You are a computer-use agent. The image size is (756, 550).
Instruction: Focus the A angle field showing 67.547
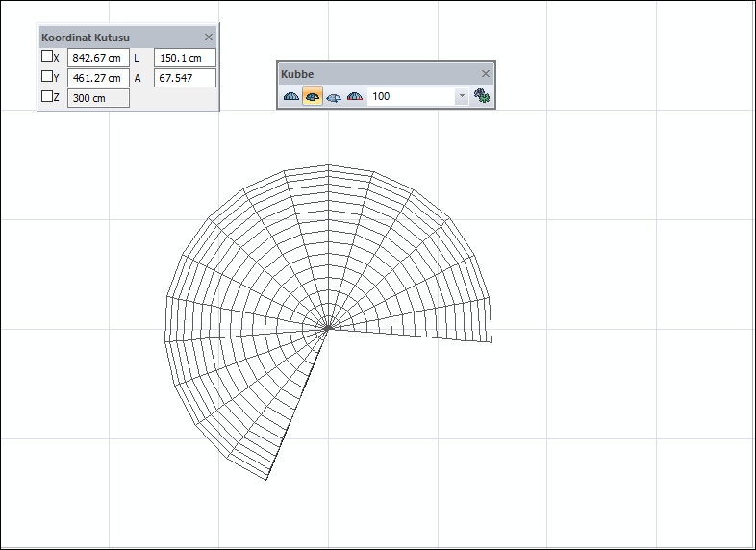pyautogui.click(x=185, y=78)
